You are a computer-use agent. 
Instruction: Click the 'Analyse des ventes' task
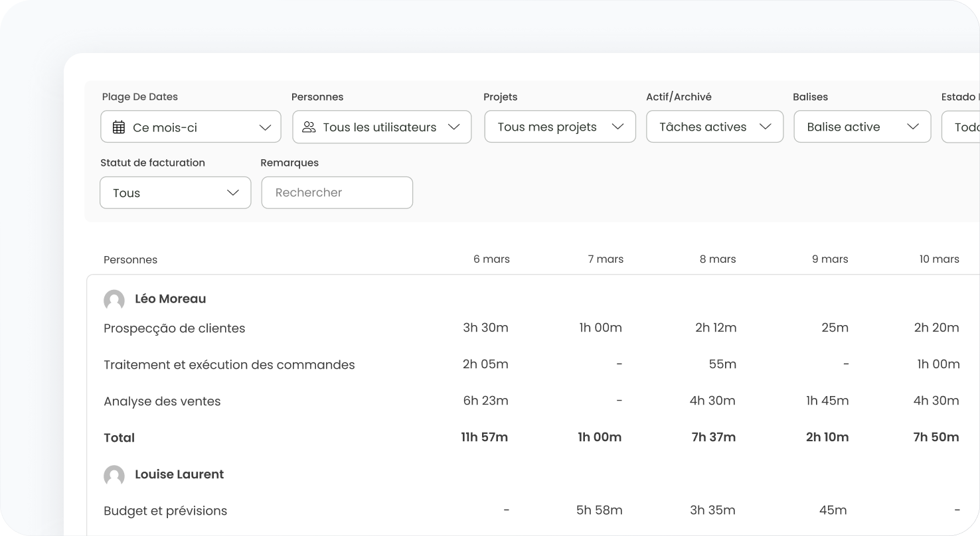[162, 401]
